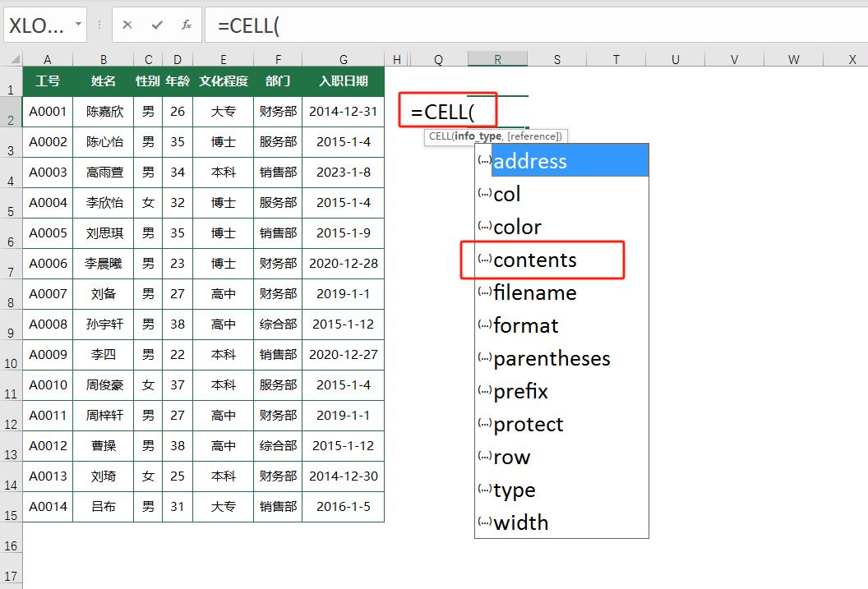This screenshot has height=589, width=868.
Task: Click cell containing 陈嘉欣
Action: [104, 112]
